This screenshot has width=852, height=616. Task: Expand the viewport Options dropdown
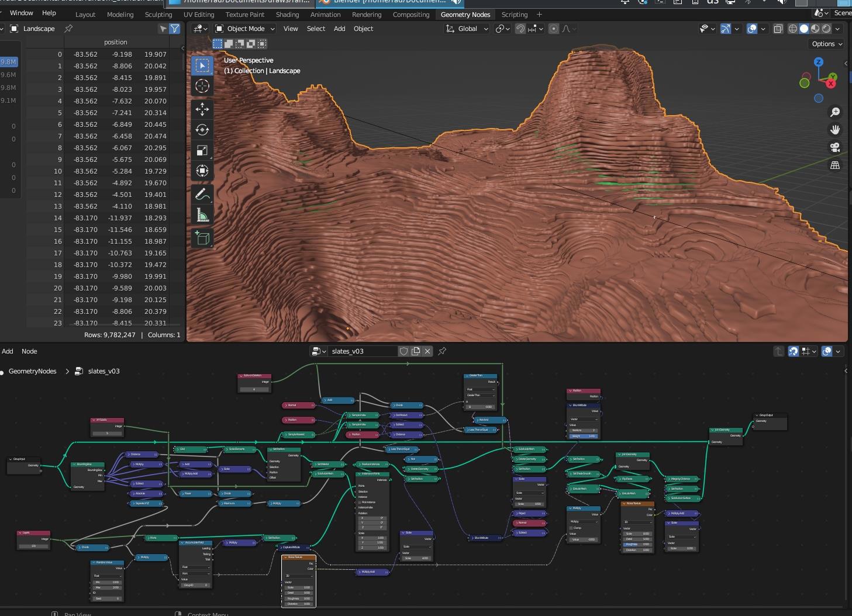tap(826, 44)
